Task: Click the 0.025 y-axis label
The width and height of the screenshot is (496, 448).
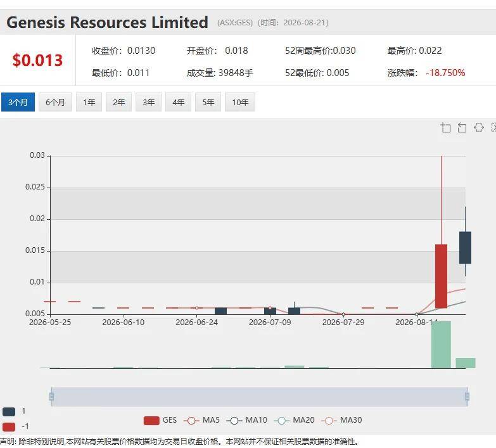Action: [35, 187]
